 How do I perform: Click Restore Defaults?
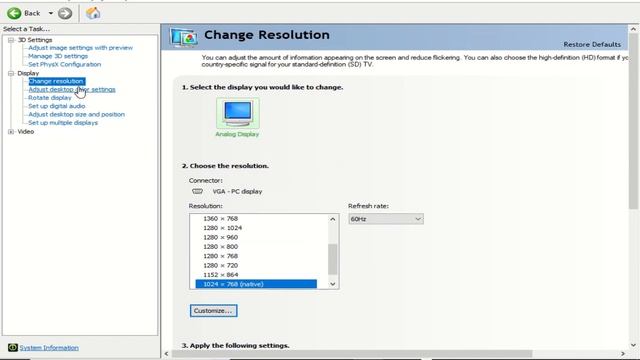coord(592,44)
